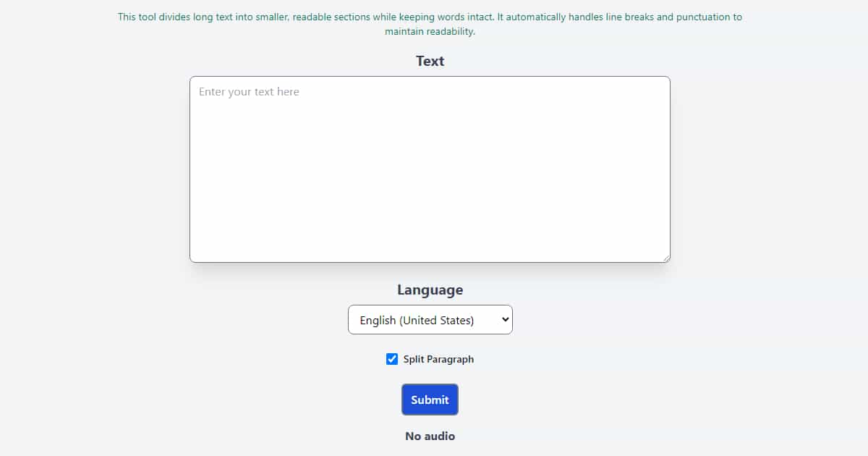Click the blue checkmark icon beside Split Paragraph
Image resolution: width=868 pixels, height=456 pixels.
pos(392,359)
